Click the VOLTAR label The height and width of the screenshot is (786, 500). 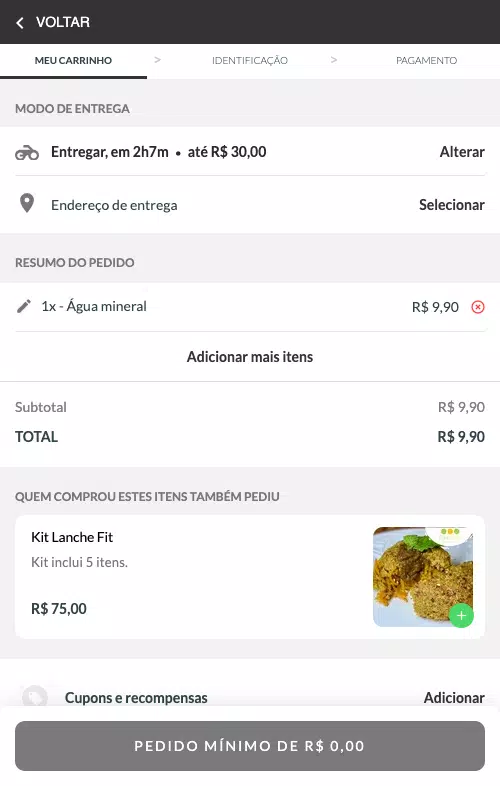[63, 23]
